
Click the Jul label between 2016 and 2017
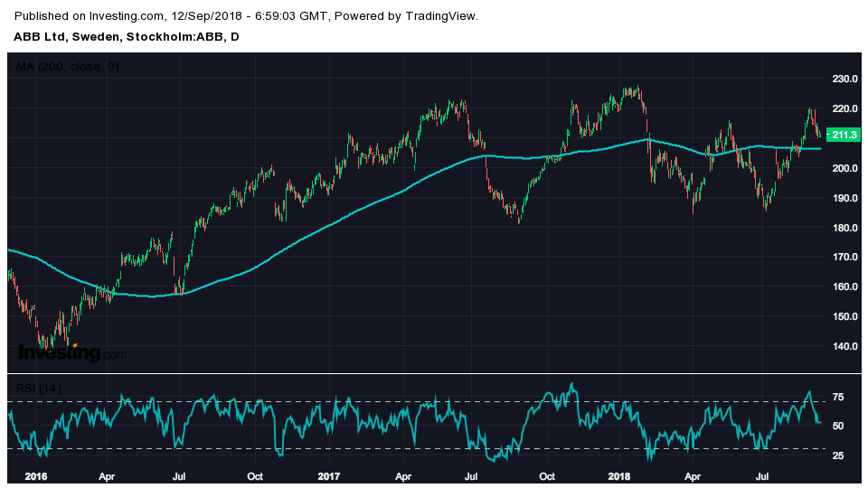pyautogui.click(x=179, y=476)
